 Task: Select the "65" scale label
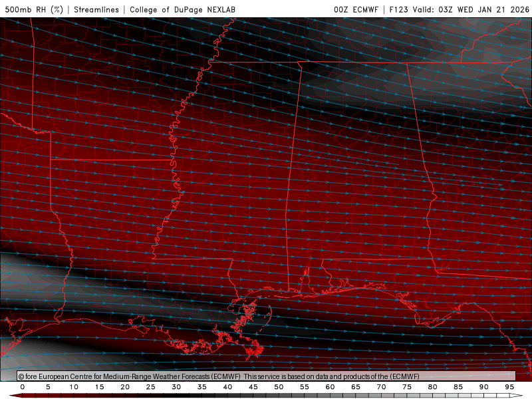(x=356, y=387)
